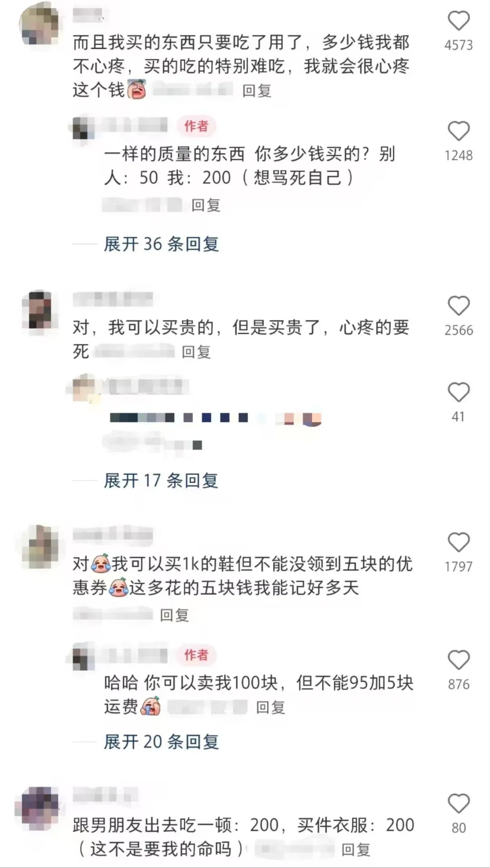This screenshot has height=868, width=490.
Task: Like the author reply with 1248 likes
Action: point(458,131)
